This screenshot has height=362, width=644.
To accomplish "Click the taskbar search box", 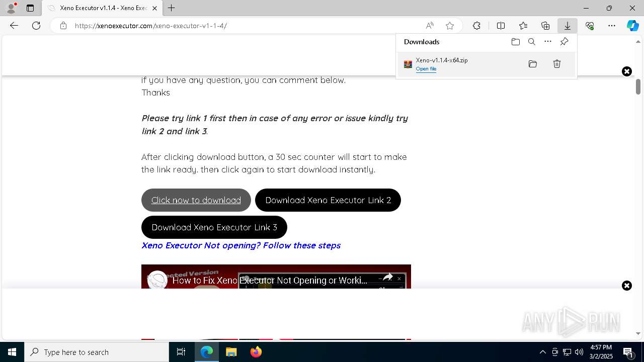I will coord(97,352).
